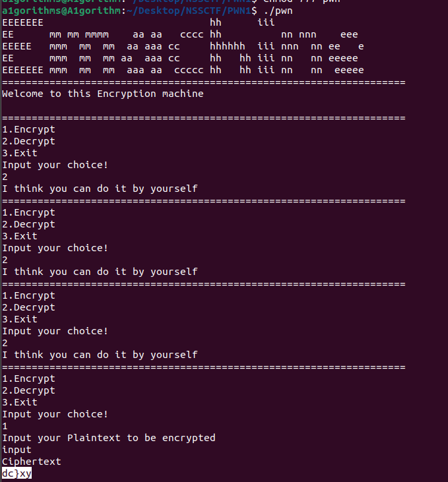The height and width of the screenshot is (482, 448).
Task: Click the last "1.Encrypt" menu line
Action: click(x=29, y=378)
